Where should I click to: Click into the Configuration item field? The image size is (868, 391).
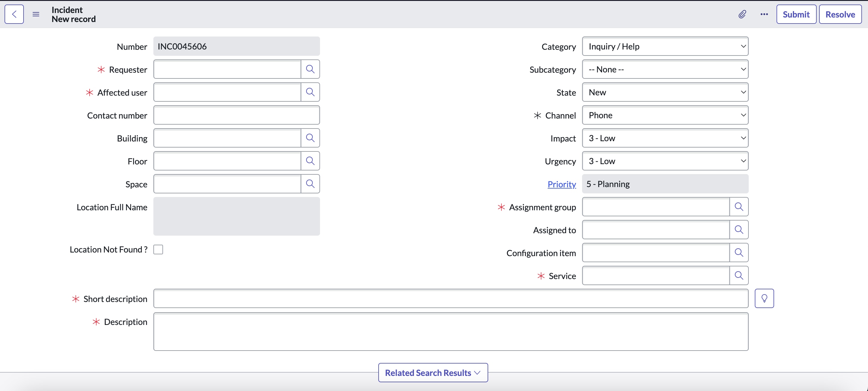click(x=656, y=253)
